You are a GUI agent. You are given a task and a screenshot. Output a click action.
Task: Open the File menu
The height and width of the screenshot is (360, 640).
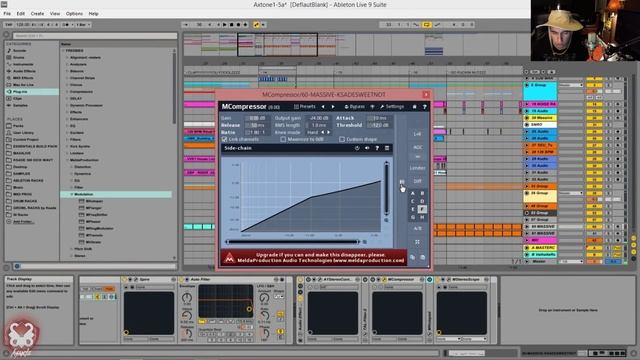(7, 13)
